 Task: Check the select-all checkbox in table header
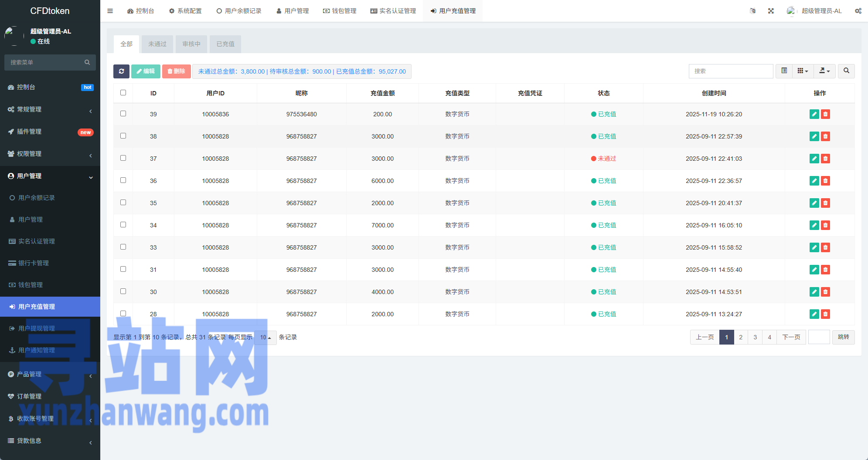click(x=123, y=93)
